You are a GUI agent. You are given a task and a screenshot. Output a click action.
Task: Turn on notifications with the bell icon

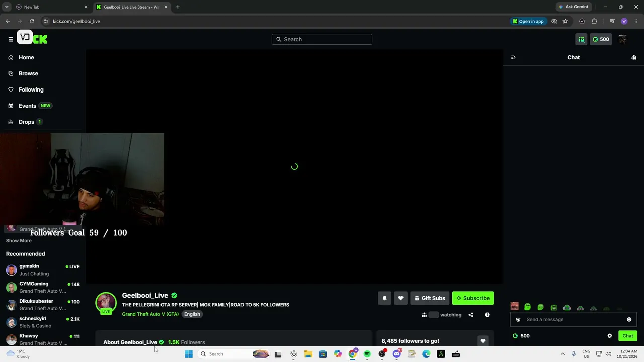tap(384, 298)
